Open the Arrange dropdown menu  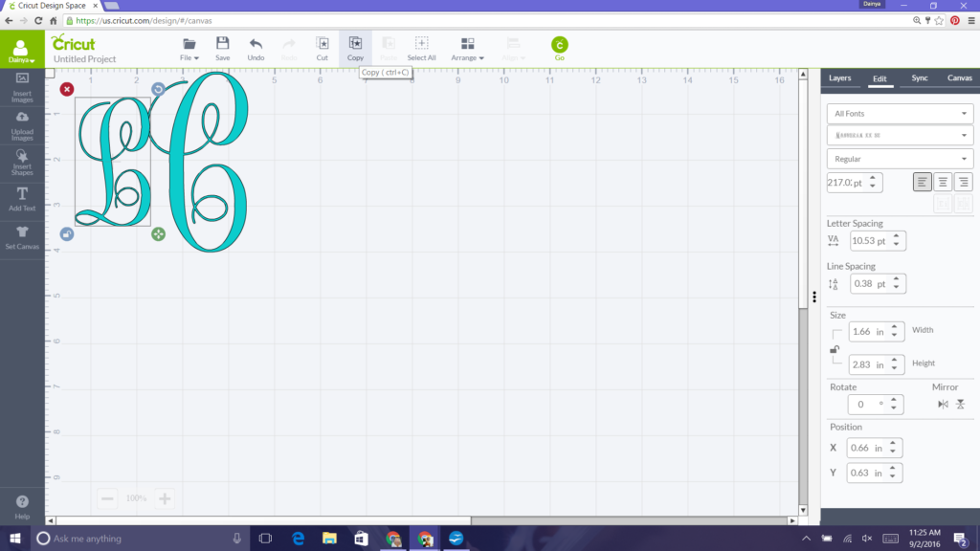tap(467, 49)
